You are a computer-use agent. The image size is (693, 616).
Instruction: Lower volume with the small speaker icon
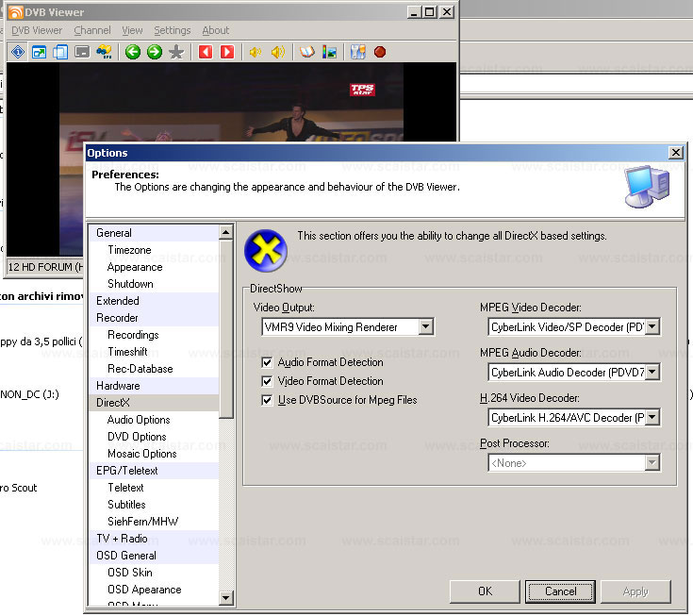click(255, 52)
